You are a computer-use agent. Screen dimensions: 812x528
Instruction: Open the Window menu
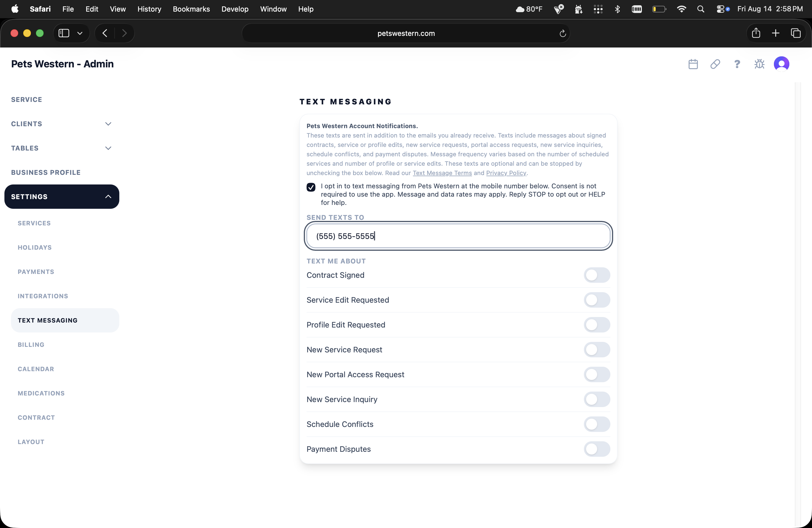(x=273, y=9)
